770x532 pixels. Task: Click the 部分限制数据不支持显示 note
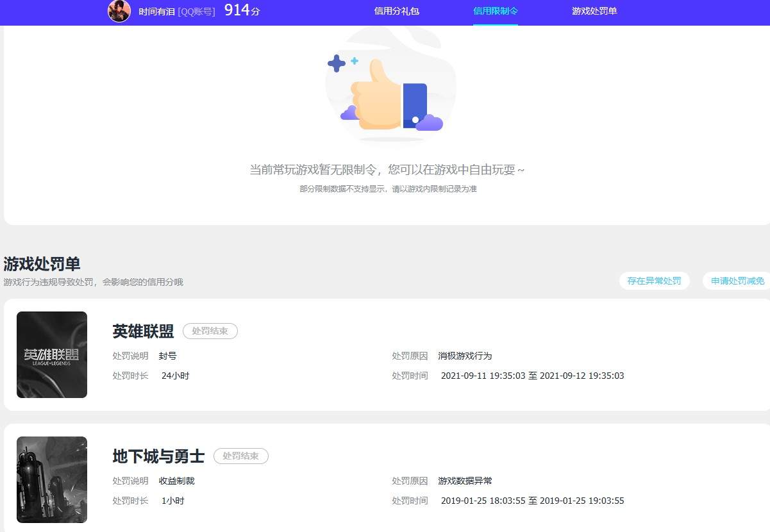click(x=388, y=189)
